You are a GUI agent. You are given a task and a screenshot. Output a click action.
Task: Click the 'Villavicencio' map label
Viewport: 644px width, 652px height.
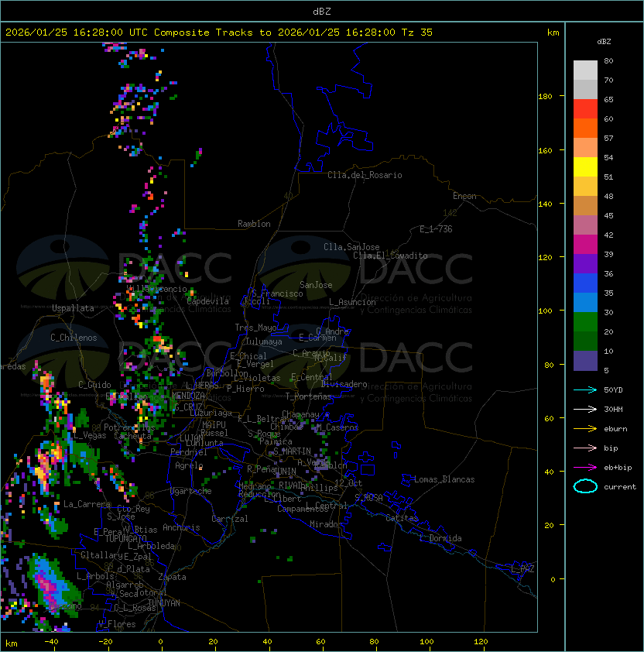pyautogui.click(x=156, y=289)
